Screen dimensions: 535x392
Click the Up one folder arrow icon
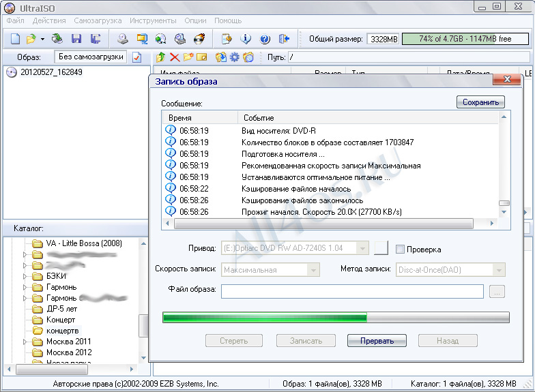(160, 57)
